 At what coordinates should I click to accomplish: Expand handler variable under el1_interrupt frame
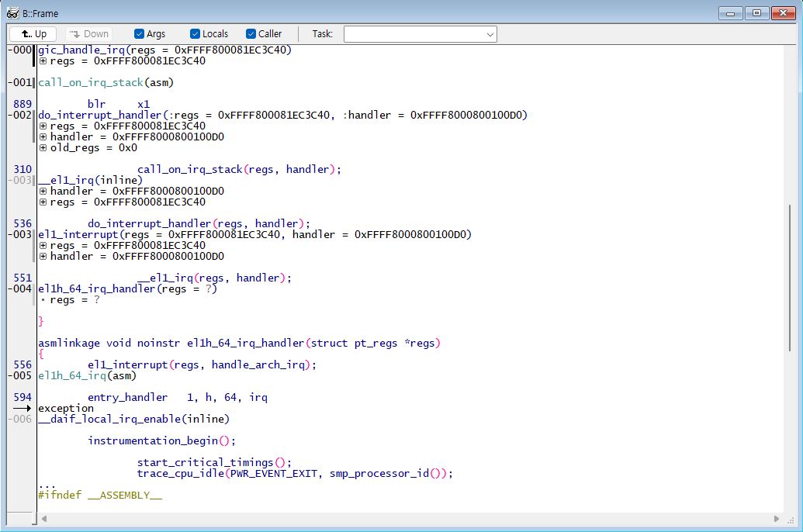(x=43, y=256)
